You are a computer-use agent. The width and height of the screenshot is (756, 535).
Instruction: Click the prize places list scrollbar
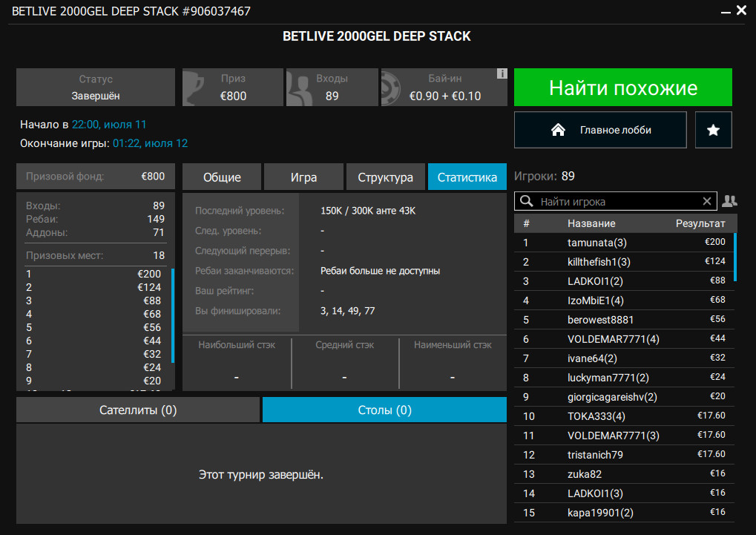coord(173,315)
